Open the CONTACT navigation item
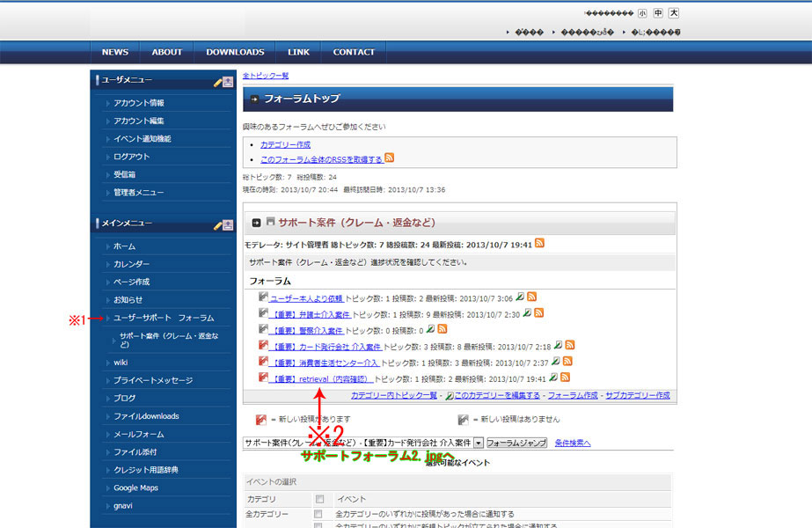The width and height of the screenshot is (812, 528). click(354, 52)
